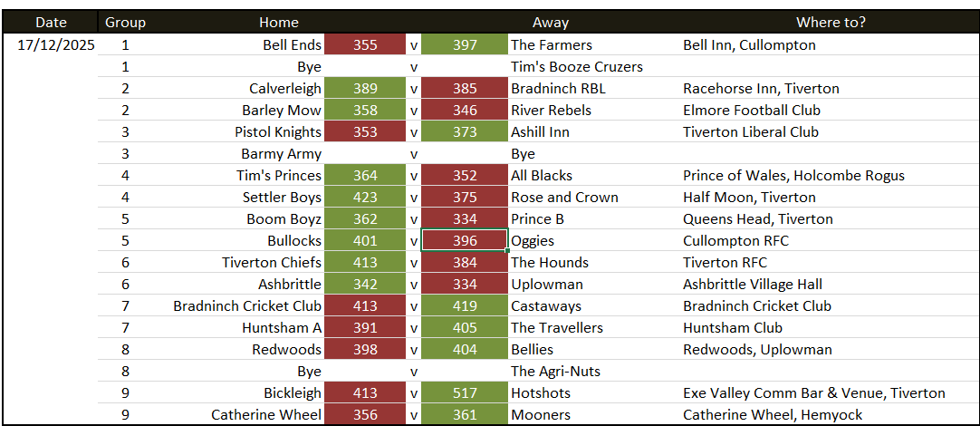The height and width of the screenshot is (426, 980).
Task: Select the Away column header
Action: [x=551, y=23]
